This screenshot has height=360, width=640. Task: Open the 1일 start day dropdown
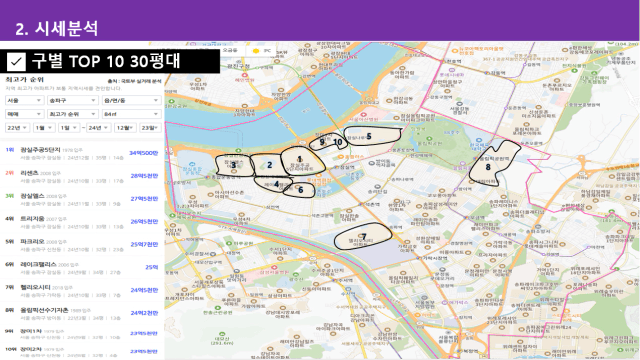(x=68, y=128)
